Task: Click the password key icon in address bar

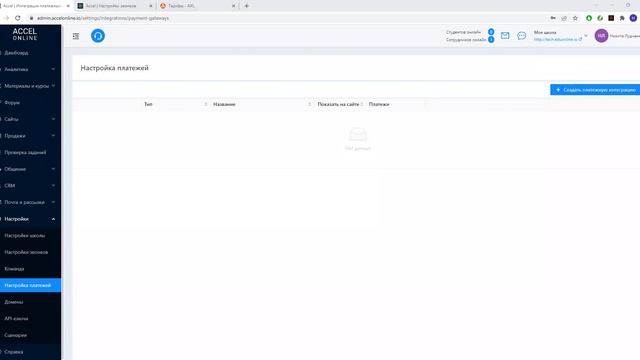Action: pos(553,18)
